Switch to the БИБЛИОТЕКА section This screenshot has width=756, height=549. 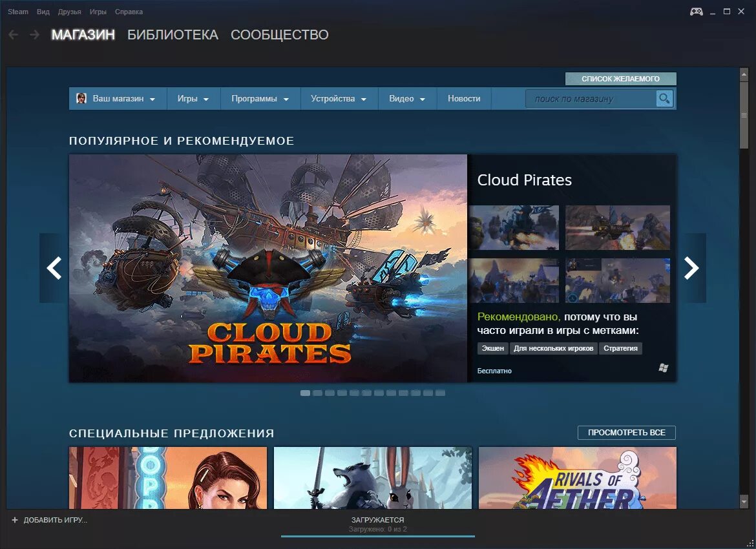tap(173, 35)
